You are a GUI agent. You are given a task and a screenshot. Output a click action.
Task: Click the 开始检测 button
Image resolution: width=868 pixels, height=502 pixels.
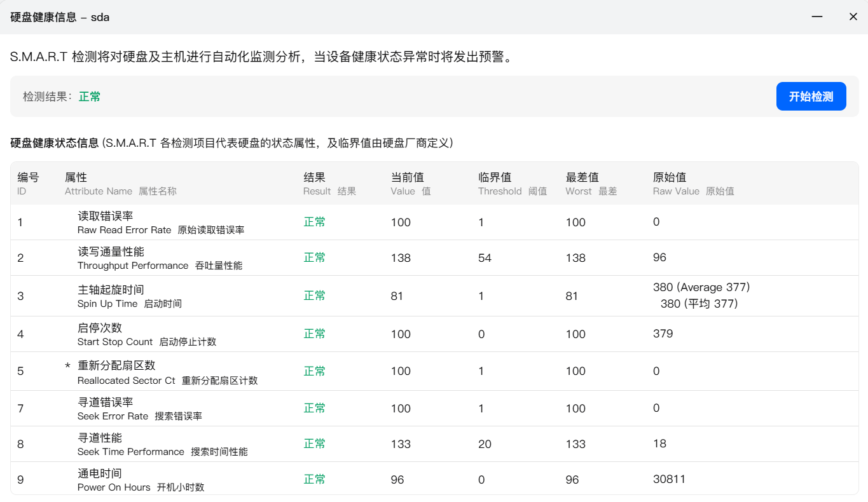(x=811, y=97)
